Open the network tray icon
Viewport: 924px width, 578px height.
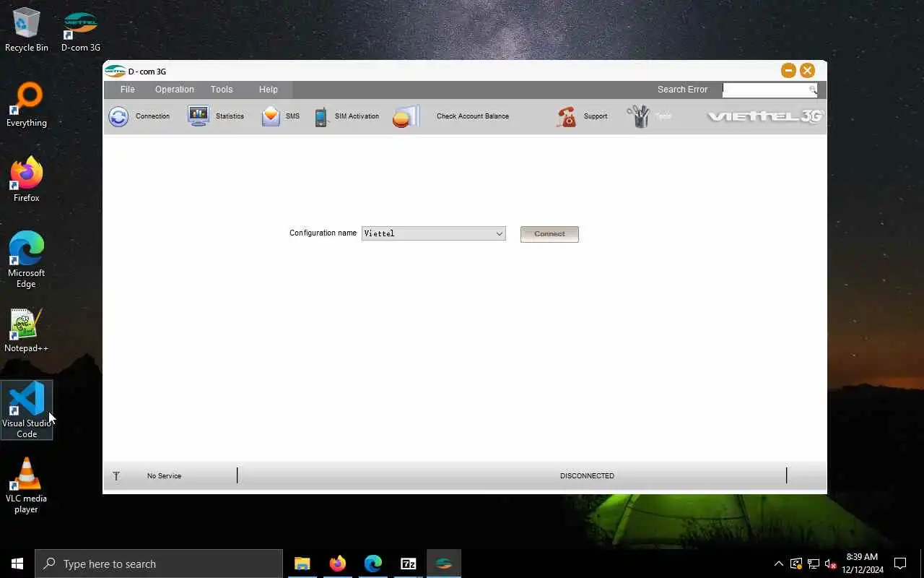coord(813,564)
